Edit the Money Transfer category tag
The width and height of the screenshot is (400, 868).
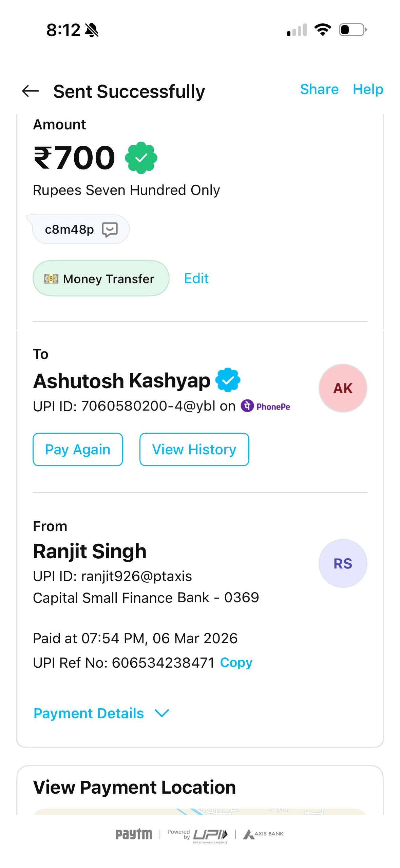pyautogui.click(x=196, y=278)
